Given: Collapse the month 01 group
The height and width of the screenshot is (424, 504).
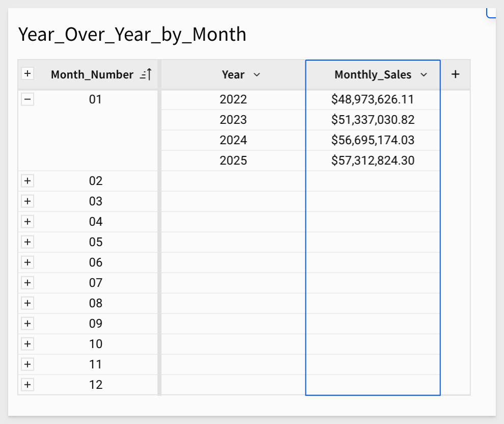Looking at the screenshot, I should point(27,99).
